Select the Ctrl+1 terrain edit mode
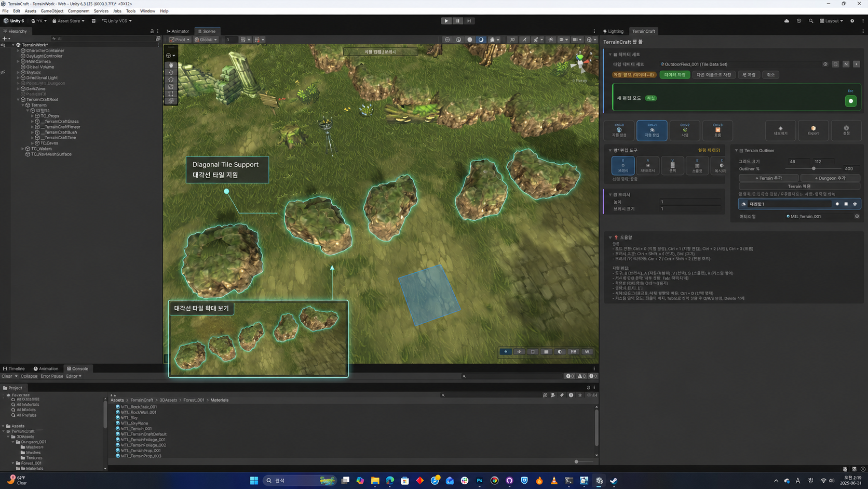The width and height of the screenshot is (868, 489). click(x=652, y=130)
